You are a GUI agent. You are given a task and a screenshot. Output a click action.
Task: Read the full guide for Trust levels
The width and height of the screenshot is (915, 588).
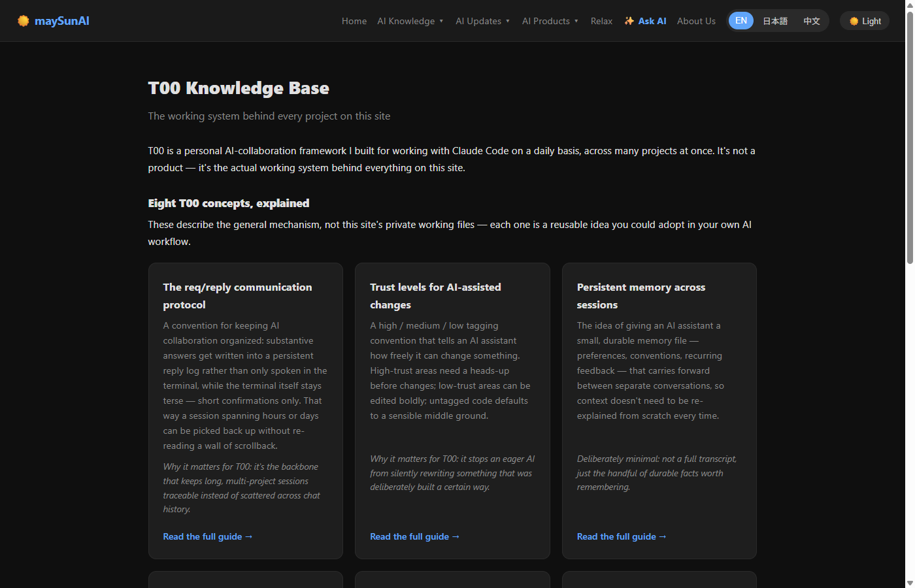(x=415, y=536)
